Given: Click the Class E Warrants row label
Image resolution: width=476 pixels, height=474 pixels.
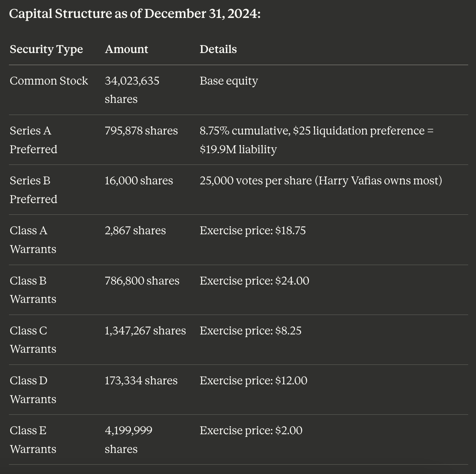Looking at the screenshot, I should (x=33, y=440).
